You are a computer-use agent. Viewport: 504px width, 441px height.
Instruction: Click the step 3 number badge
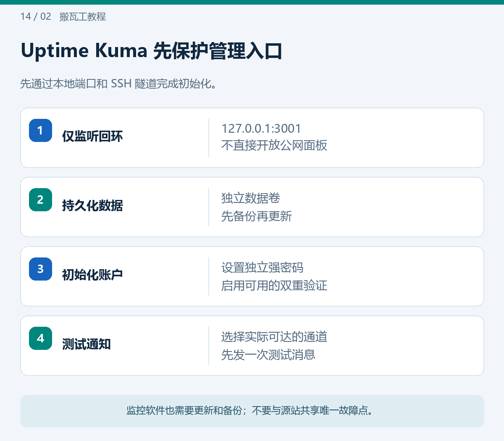tap(40, 269)
